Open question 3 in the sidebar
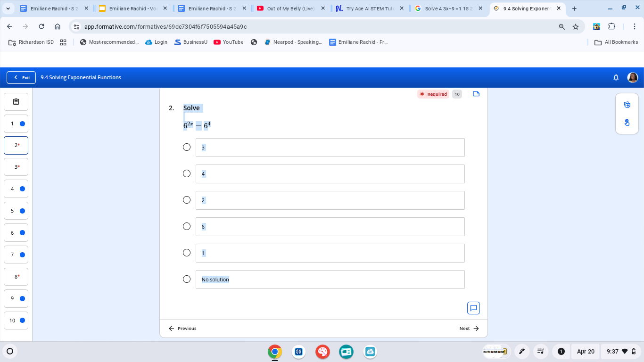This screenshot has width=644, height=362. [x=16, y=167]
